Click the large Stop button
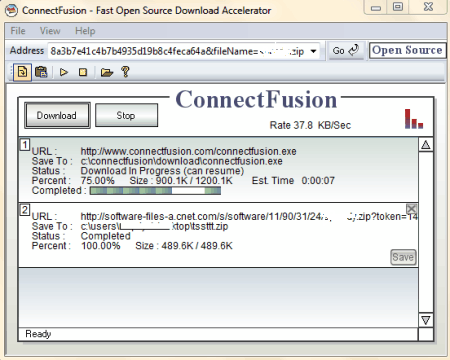Viewport: 450px width, 360px height. pyautogui.click(x=126, y=115)
